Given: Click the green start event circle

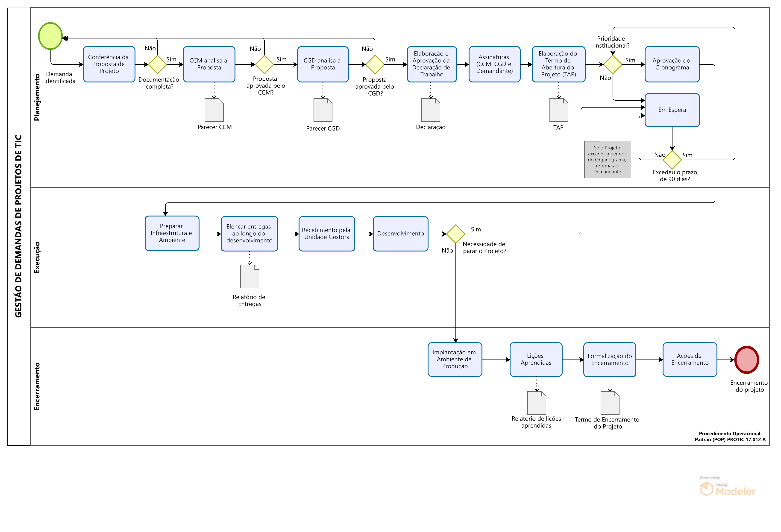Looking at the screenshot, I should point(50,36).
